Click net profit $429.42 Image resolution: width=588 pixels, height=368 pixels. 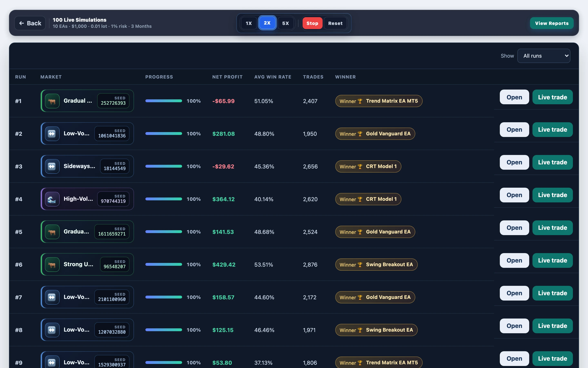pos(224,265)
